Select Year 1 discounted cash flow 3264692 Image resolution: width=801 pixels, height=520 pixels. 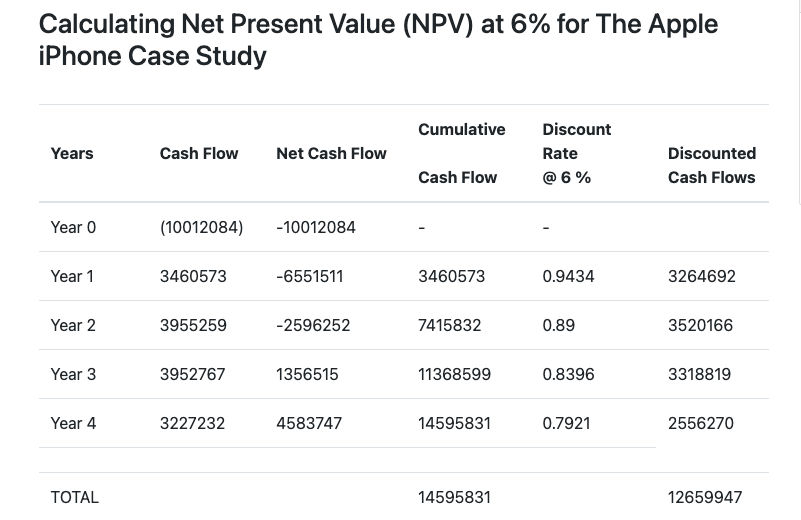[701, 276]
